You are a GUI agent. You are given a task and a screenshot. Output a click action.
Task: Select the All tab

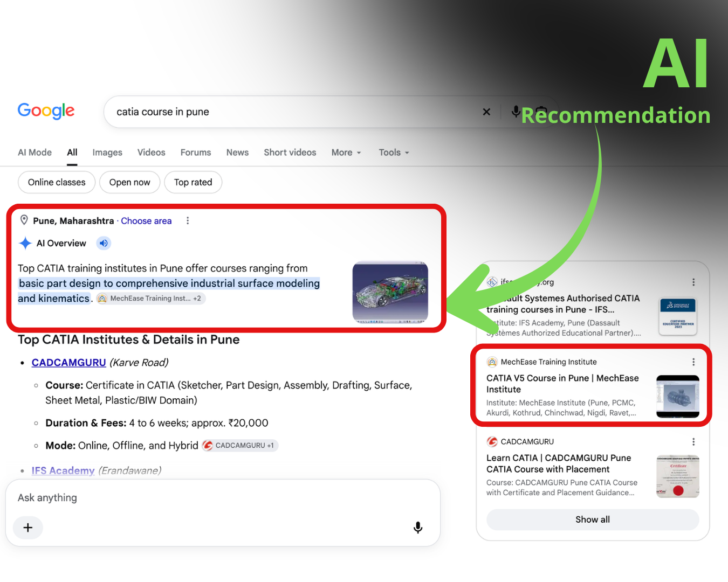pyautogui.click(x=72, y=153)
